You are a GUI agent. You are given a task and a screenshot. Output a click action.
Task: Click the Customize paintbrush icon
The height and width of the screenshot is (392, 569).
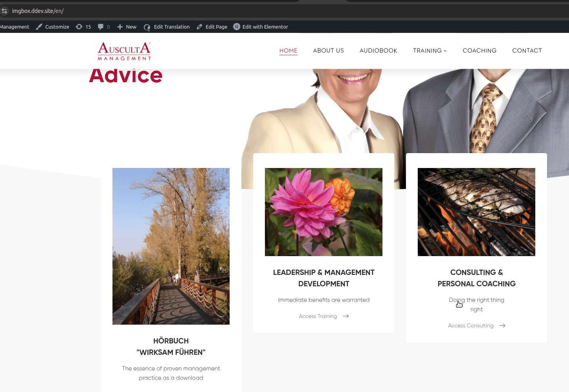[x=39, y=27]
